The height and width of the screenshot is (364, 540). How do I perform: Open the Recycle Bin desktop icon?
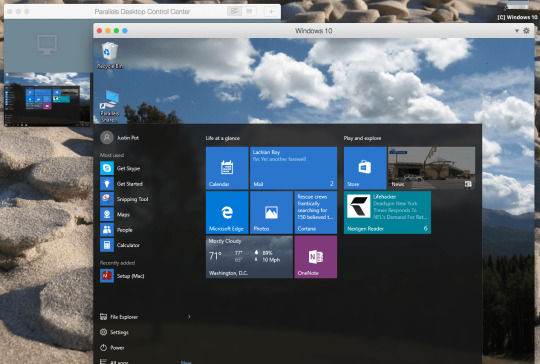(x=110, y=55)
